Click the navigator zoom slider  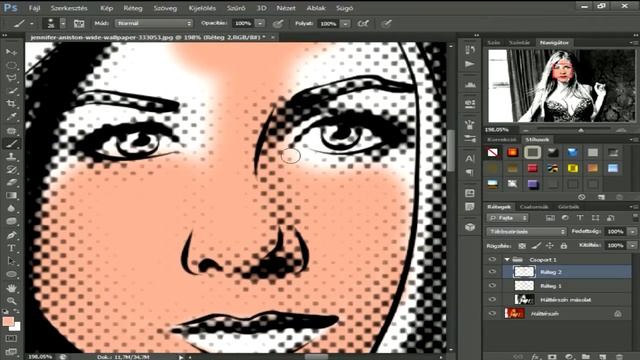(581, 130)
